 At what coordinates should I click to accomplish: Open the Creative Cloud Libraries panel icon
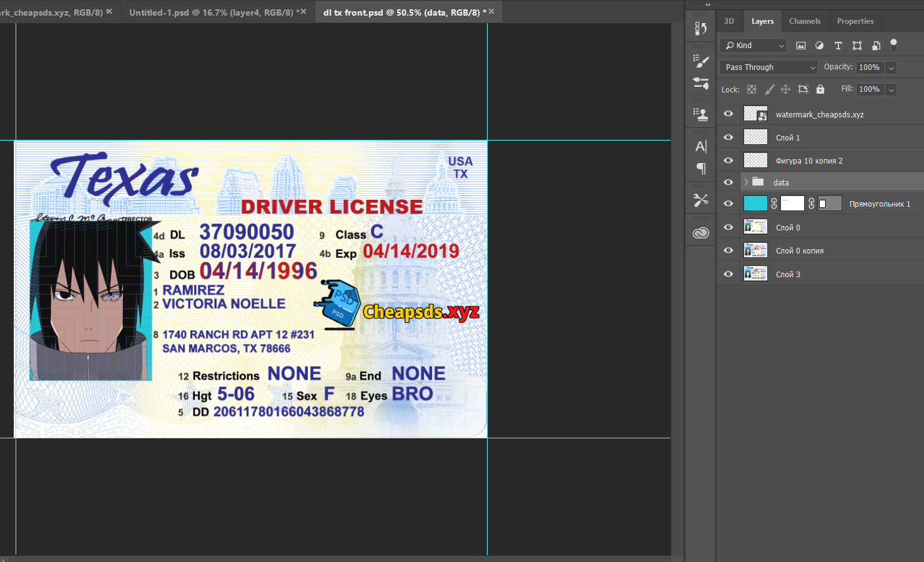tap(700, 233)
